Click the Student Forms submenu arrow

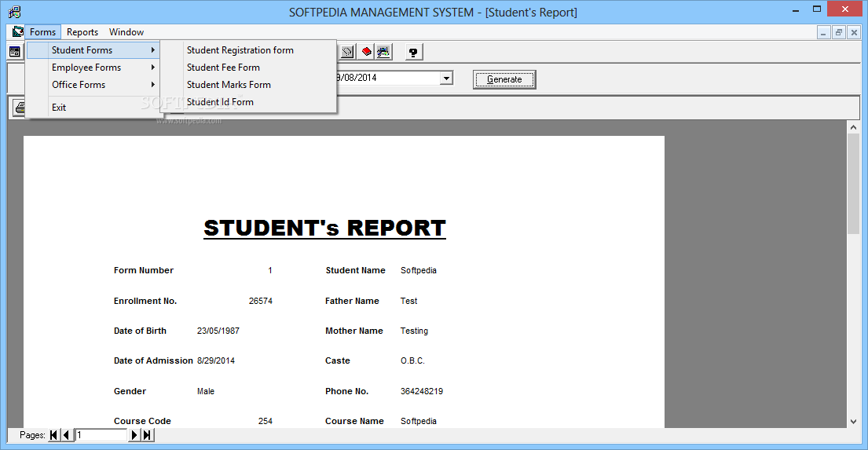click(153, 49)
